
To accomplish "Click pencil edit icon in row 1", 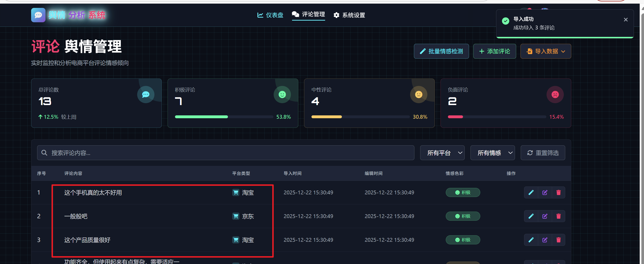I will 531,192.
